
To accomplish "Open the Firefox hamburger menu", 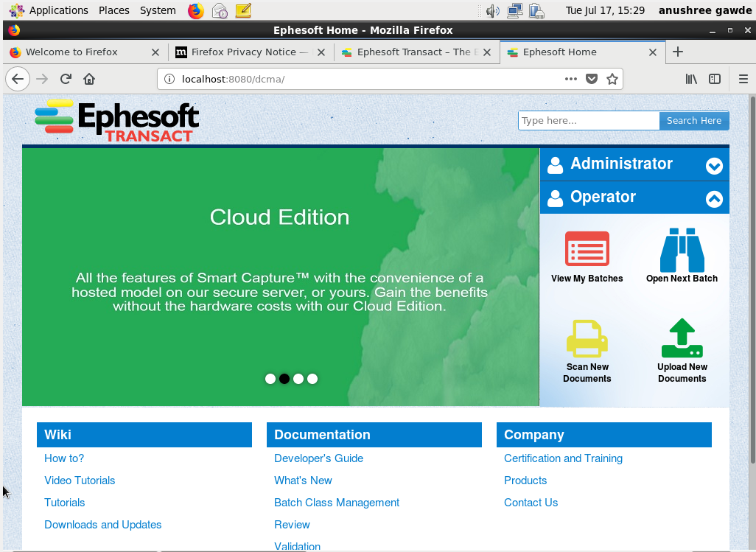I will click(x=743, y=79).
